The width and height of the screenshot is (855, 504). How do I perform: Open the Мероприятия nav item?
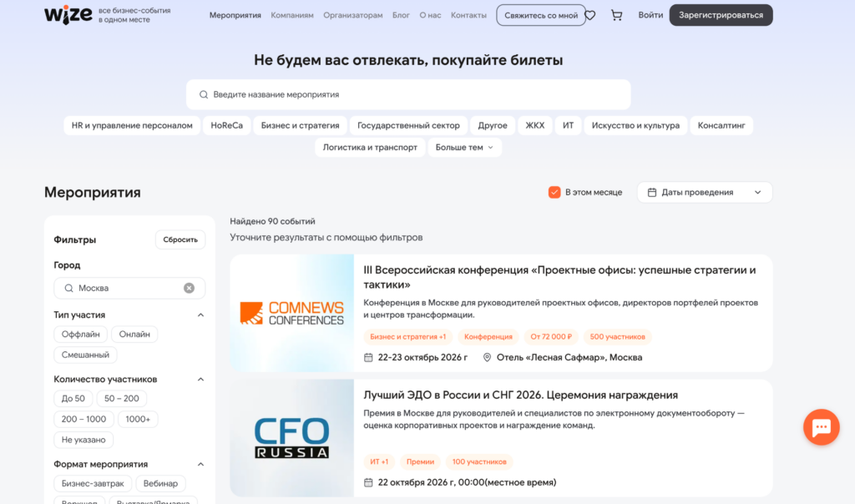[x=235, y=15]
